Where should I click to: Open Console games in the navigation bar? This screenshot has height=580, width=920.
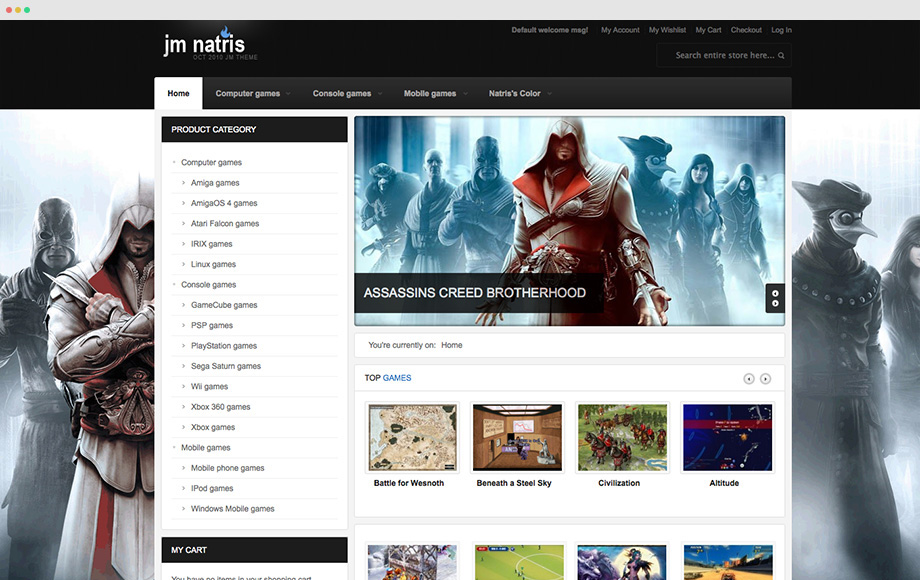pos(342,93)
